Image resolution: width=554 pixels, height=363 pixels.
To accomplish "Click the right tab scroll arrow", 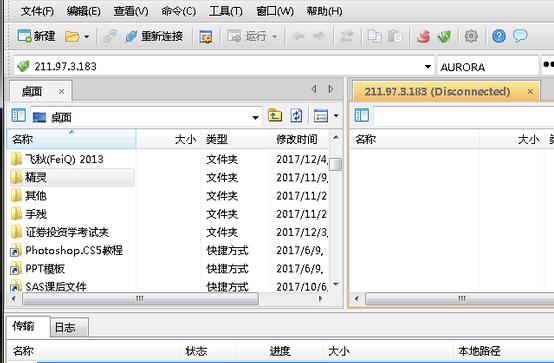I will [x=331, y=89].
